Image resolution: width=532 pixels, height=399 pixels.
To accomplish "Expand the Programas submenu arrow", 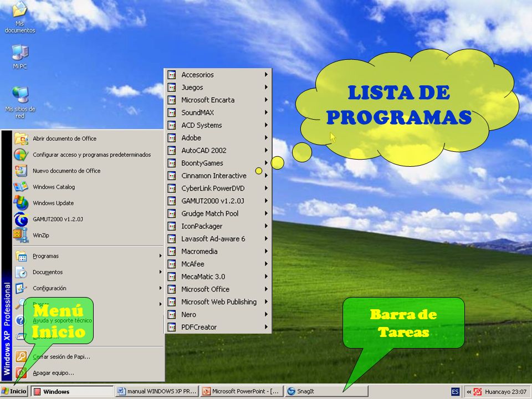I will [161, 256].
